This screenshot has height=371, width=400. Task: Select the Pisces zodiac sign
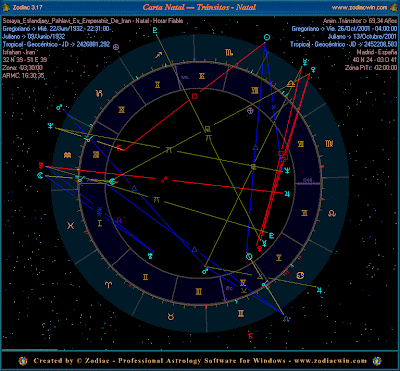pos(70,226)
